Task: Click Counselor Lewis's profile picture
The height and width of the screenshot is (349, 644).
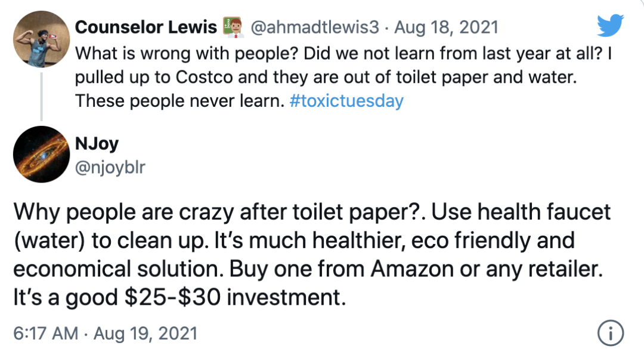Action: coord(40,40)
